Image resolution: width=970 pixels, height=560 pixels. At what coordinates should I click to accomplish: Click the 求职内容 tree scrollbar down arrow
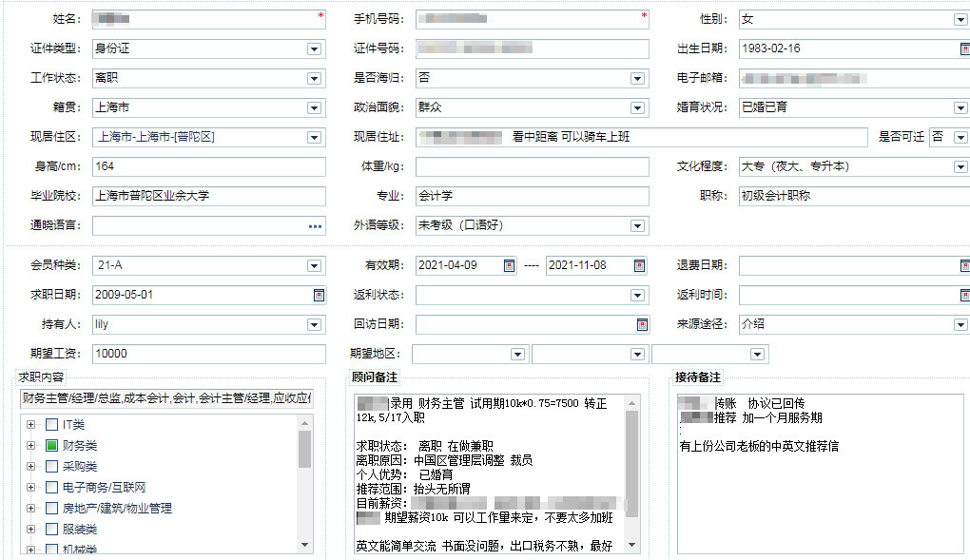304,545
